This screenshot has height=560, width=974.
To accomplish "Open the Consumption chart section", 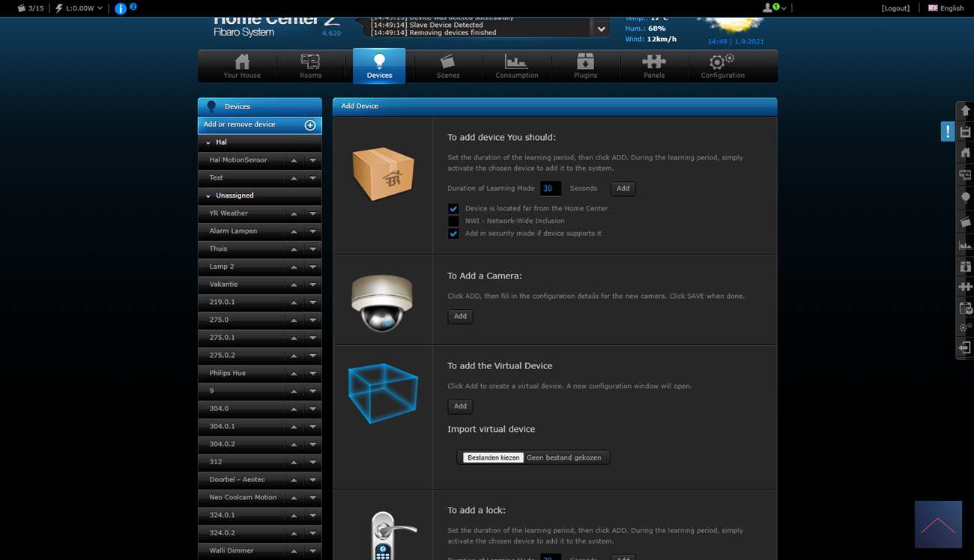I will coord(516,66).
